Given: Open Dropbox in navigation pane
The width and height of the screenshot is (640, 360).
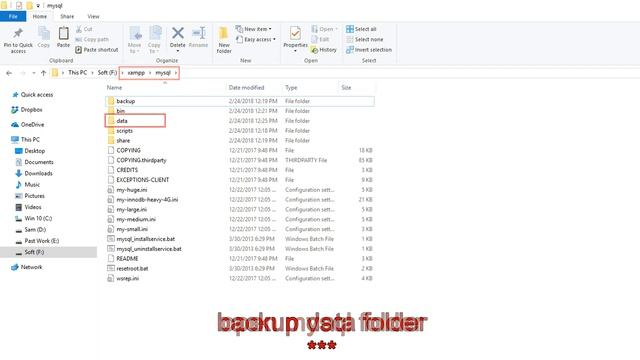Looking at the screenshot, I should click(27, 110).
